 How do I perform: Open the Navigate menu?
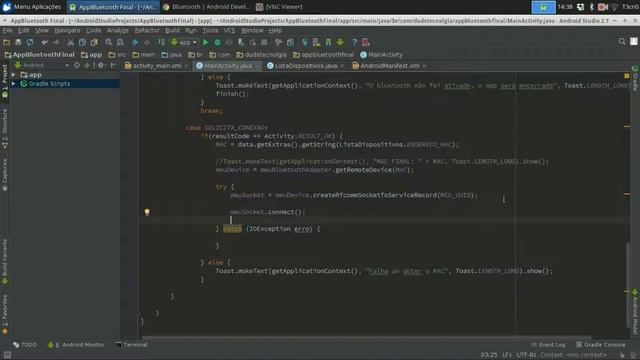pyautogui.click(x=67, y=30)
